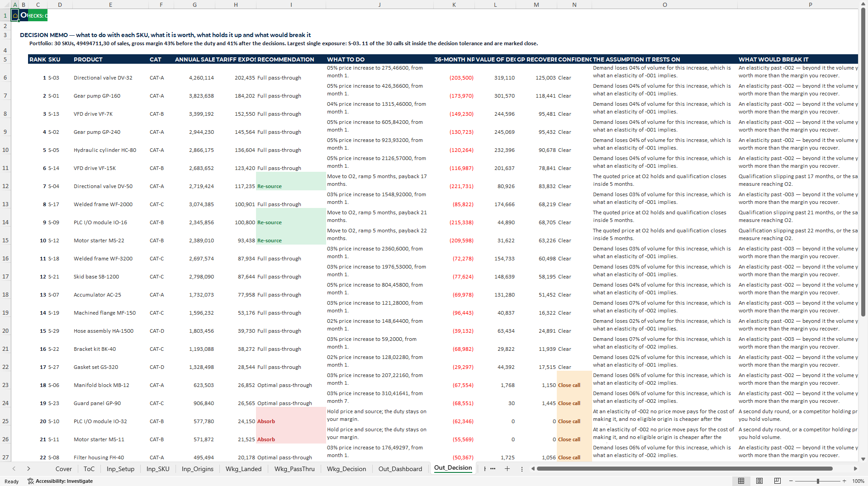Open the Cover sheet tab
Image resolution: width=868 pixels, height=486 pixels.
pos(63,469)
